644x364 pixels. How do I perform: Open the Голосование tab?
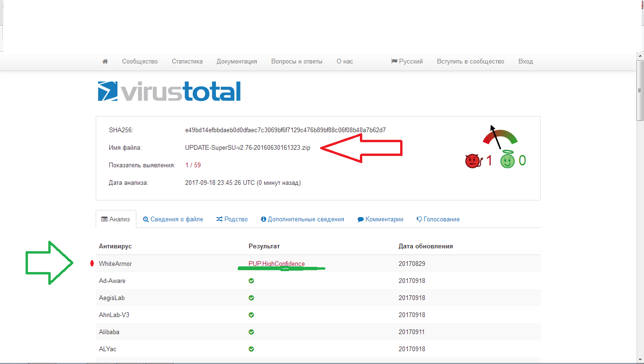(x=438, y=219)
